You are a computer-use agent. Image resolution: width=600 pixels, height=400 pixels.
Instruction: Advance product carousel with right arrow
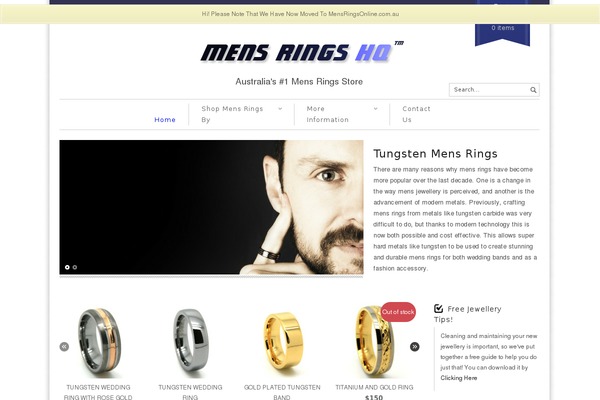414,346
